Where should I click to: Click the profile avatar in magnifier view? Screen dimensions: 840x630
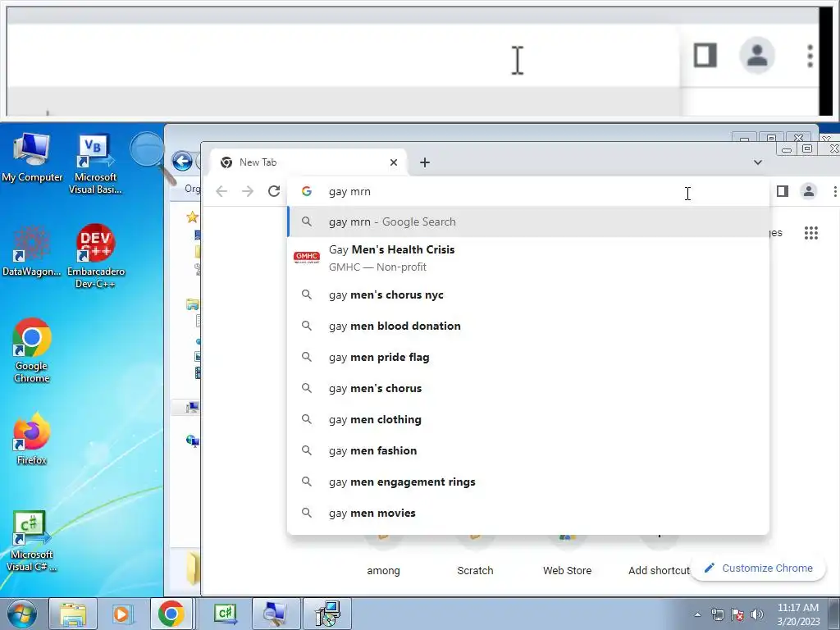click(757, 55)
